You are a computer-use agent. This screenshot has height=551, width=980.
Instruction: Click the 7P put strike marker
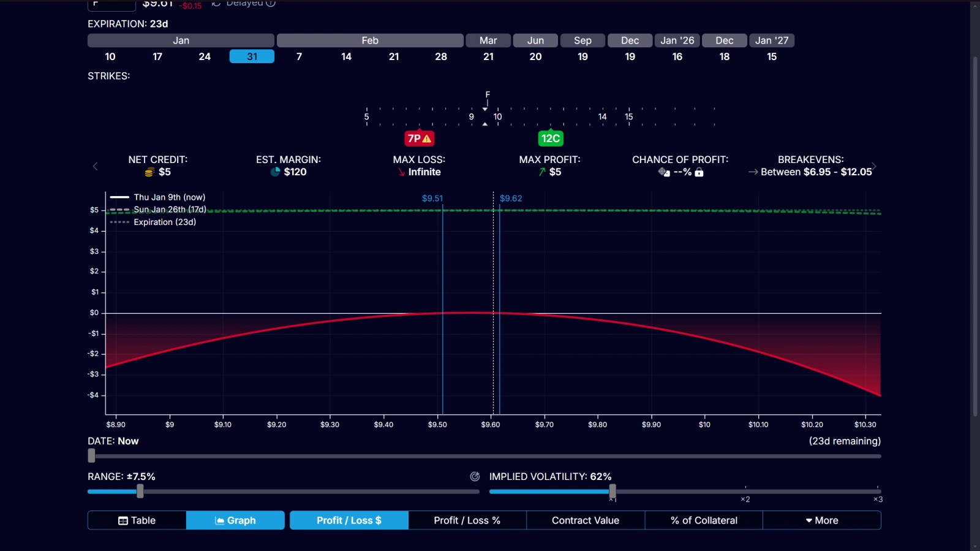coord(420,139)
